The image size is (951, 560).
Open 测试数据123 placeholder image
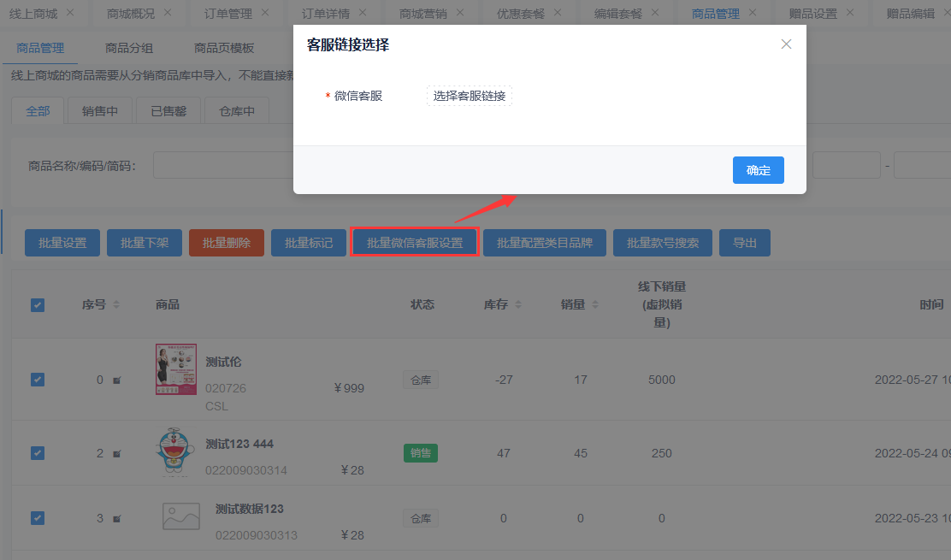point(180,516)
